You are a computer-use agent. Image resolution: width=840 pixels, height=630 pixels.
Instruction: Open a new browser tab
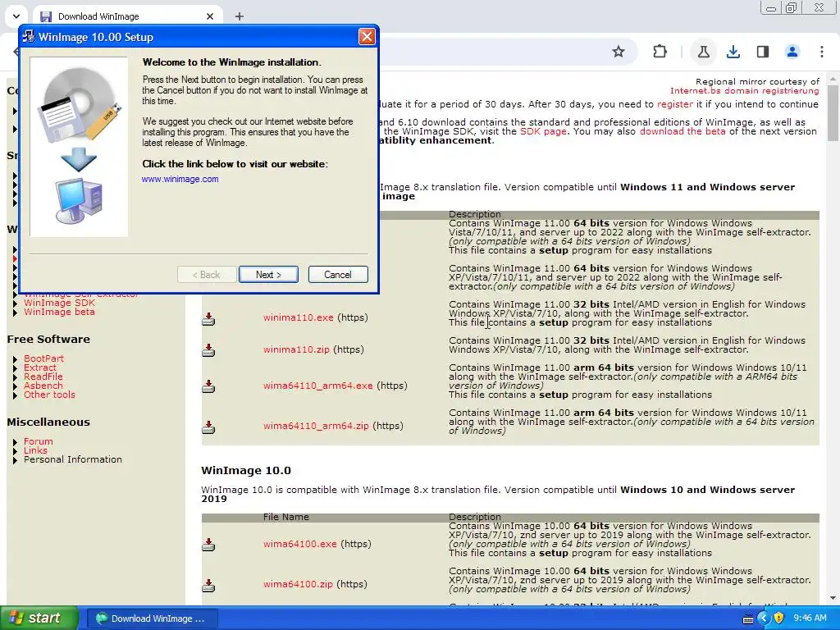pyautogui.click(x=240, y=16)
